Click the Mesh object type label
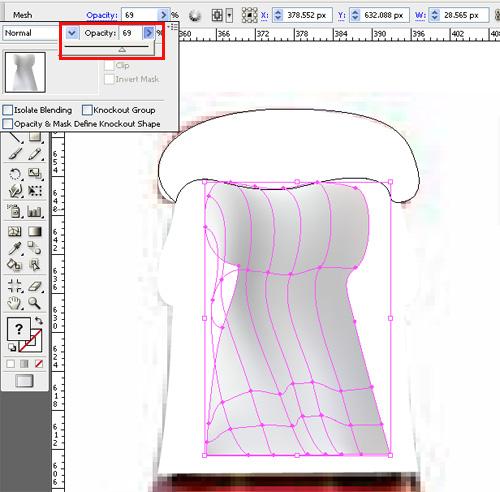 pyautogui.click(x=23, y=15)
